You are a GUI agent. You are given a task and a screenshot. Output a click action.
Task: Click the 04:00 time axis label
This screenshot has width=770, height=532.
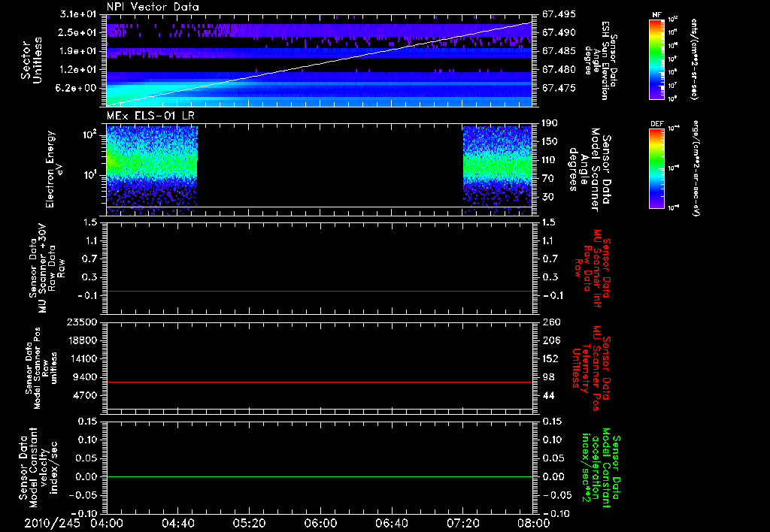107,521
